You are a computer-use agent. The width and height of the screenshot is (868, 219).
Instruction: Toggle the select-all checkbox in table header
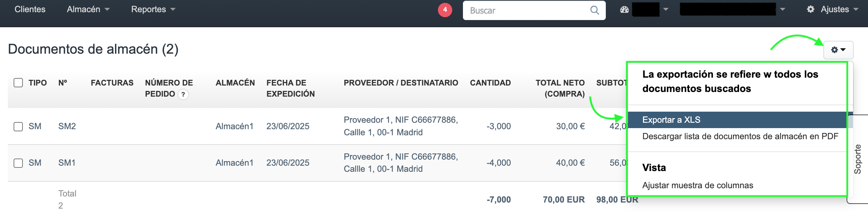tap(18, 83)
